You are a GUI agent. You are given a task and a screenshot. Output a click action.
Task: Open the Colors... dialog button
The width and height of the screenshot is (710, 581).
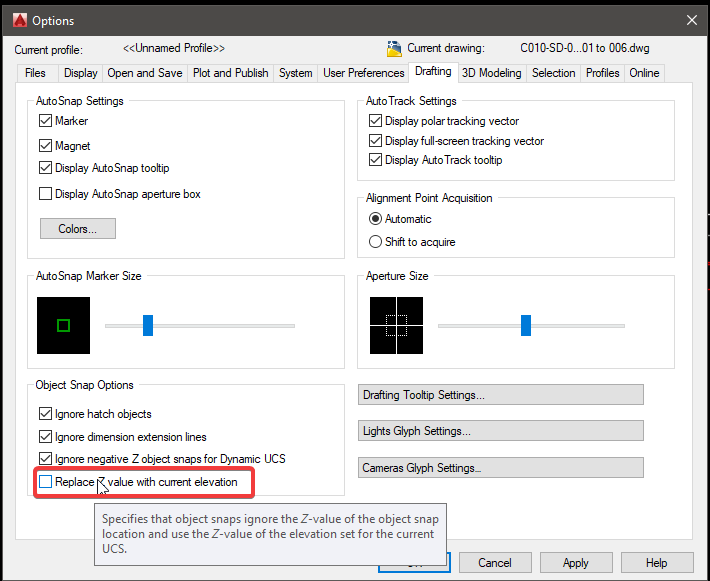(x=78, y=229)
